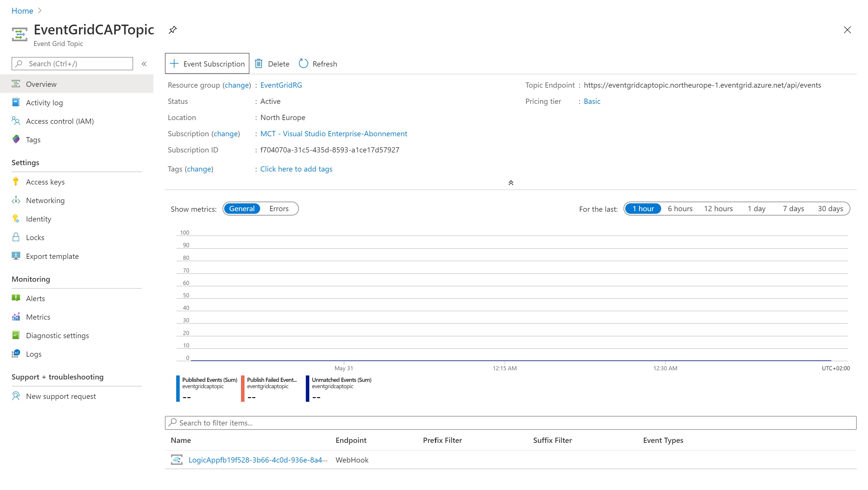Open Access keys key icon

click(16, 182)
